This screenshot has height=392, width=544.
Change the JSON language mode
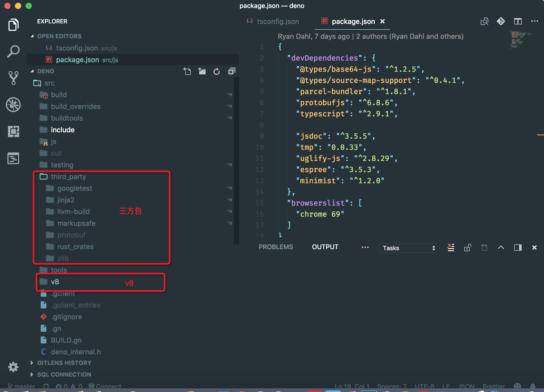(x=466, y=386)
